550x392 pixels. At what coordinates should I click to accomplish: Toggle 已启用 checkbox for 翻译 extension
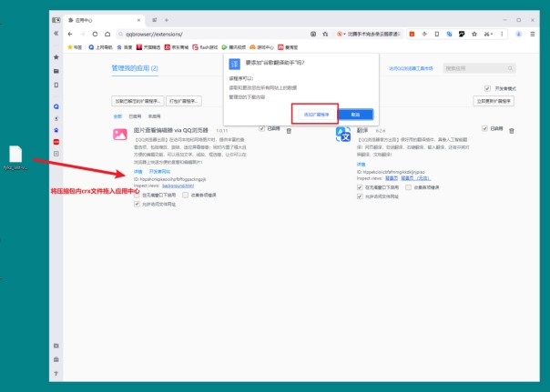pyautogui.click(x=485, y=129)
